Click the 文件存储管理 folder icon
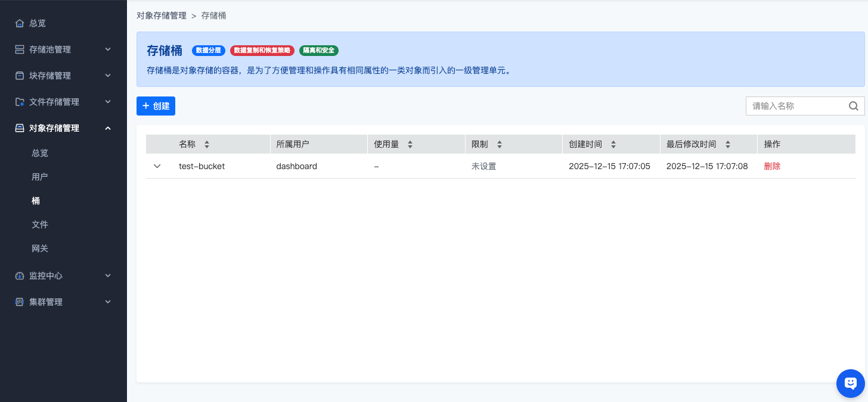Image resolution: width=868 pixels, height=402 pixels. point(20,102)
